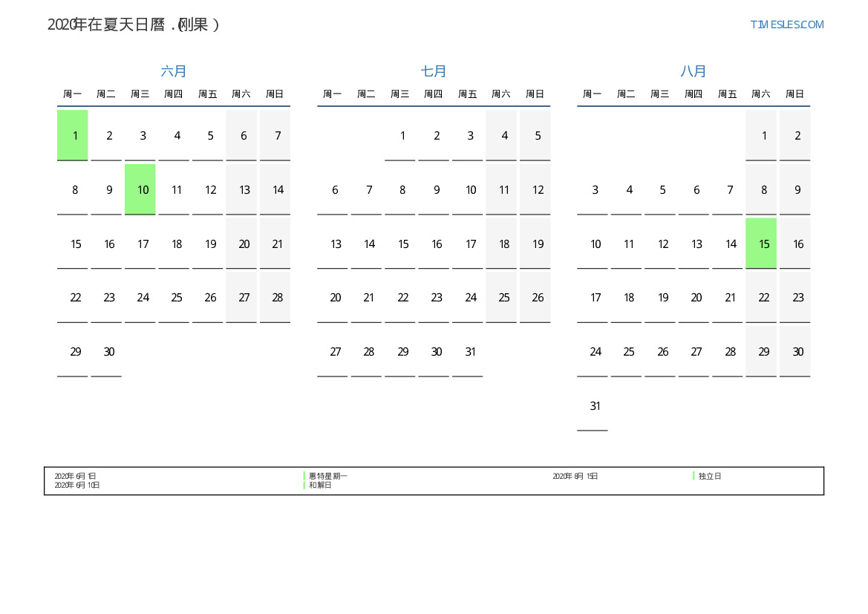The height and width of the screenshot is (614, 868).
Task: Click August 1 Saturday cell
Action: pos(761,135)
